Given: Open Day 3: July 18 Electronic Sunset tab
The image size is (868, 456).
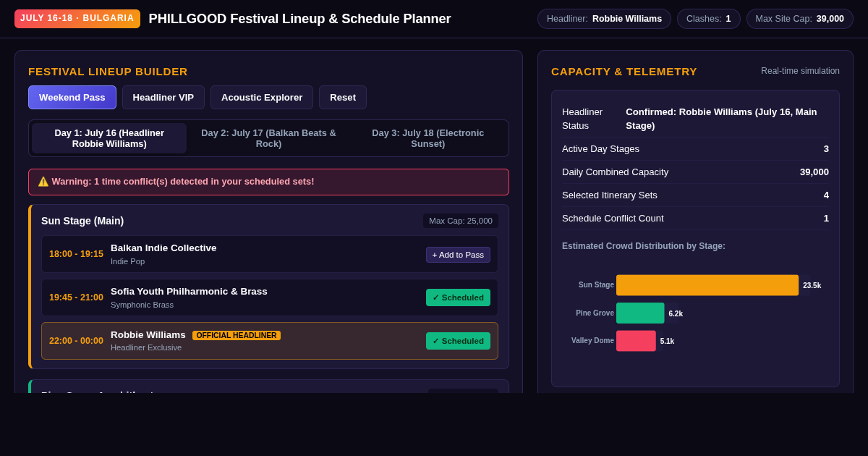Looking at the screenshot, I should 428,138.
